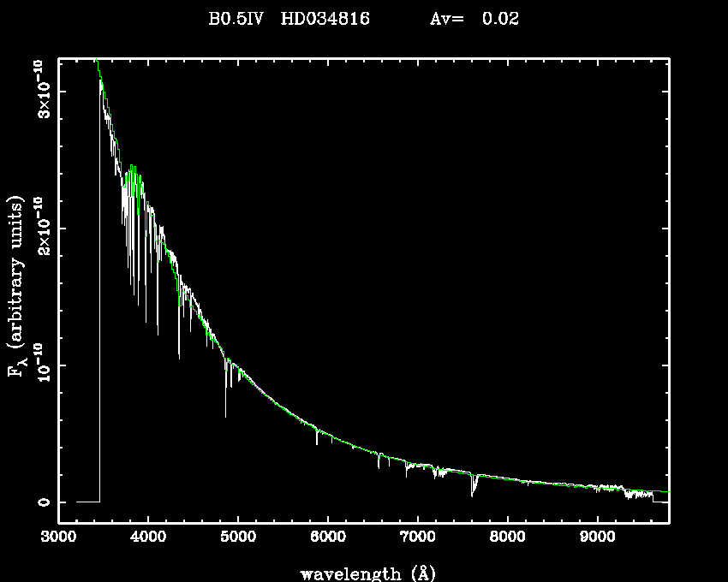Click the flat zero-flux segment near 3200 Å
The image size is (728, 582).
(87, 502)
